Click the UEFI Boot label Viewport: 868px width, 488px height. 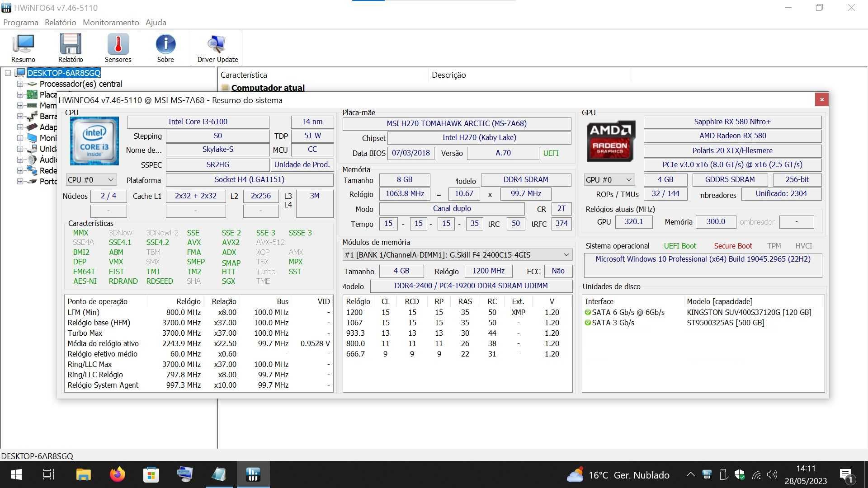click(x=680, y=246)
